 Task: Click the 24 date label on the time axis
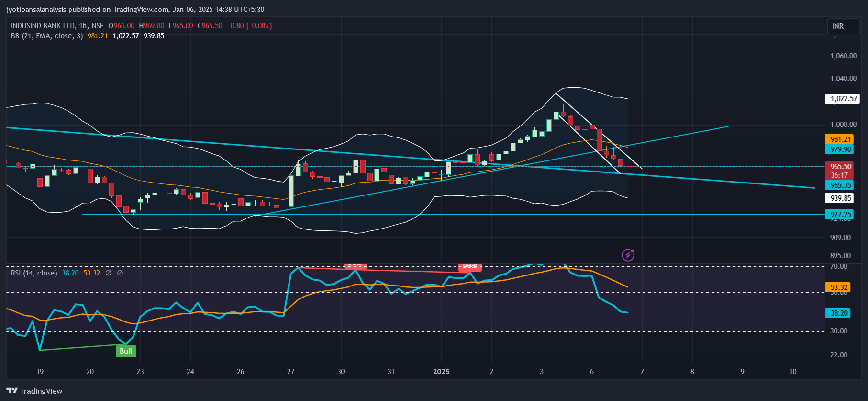click(x=190, y=372)
